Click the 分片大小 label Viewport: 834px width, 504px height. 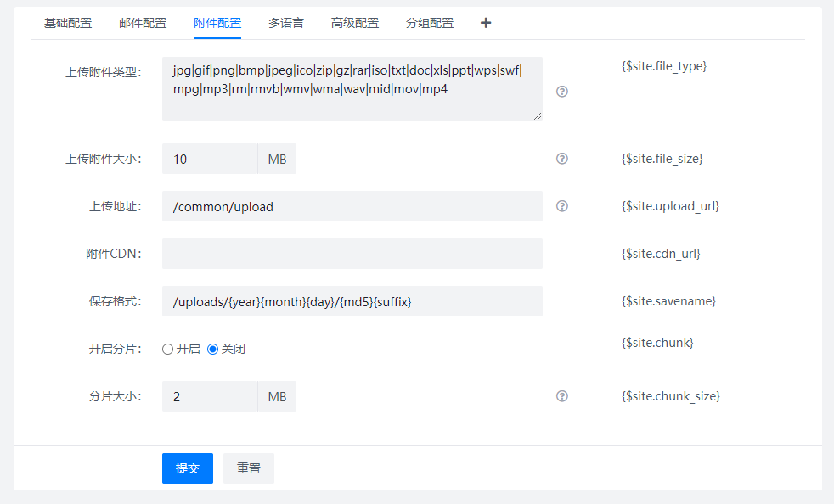pyautogui.click(x=115, y=396)
